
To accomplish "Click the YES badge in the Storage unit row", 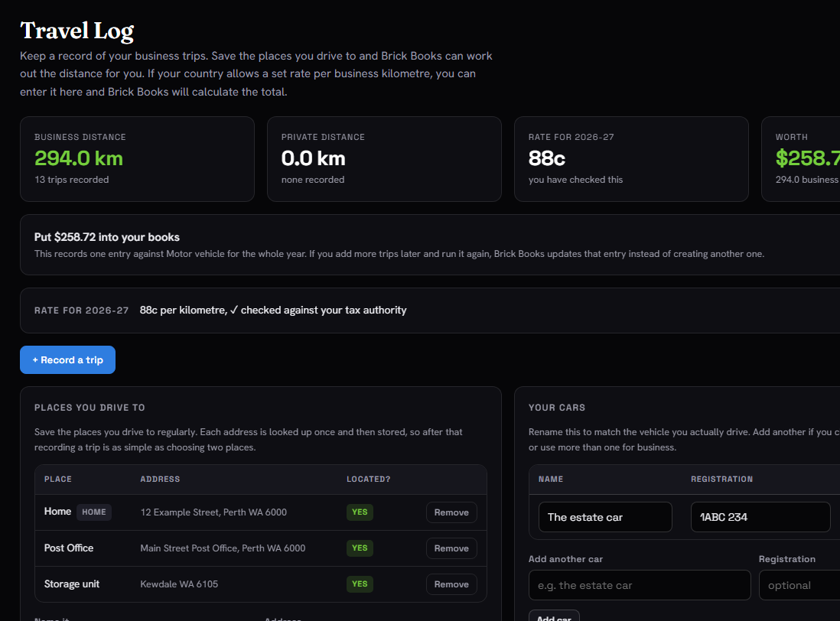I will 360,584.
